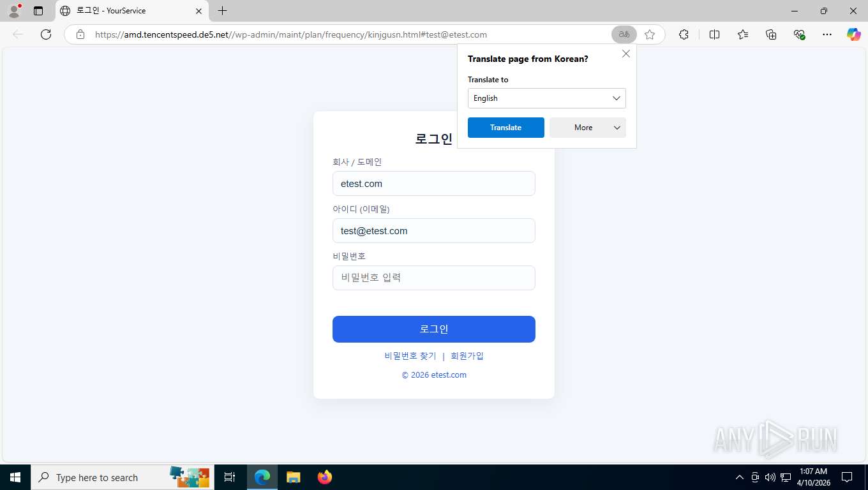Open the 회원가입 link
Screen dimensions: 868x490
pyautogui.click(x=467, y=356)
